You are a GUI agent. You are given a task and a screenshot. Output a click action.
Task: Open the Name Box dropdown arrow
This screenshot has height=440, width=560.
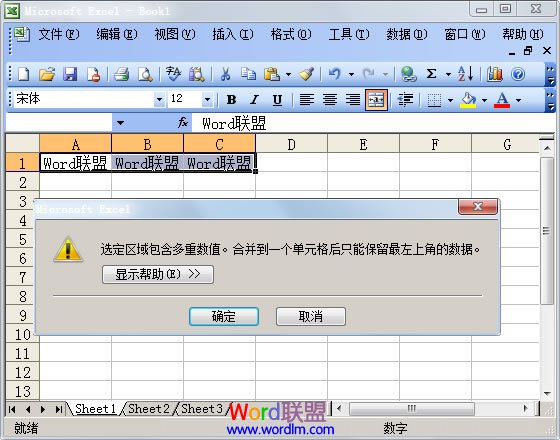(x=120, y=123)
